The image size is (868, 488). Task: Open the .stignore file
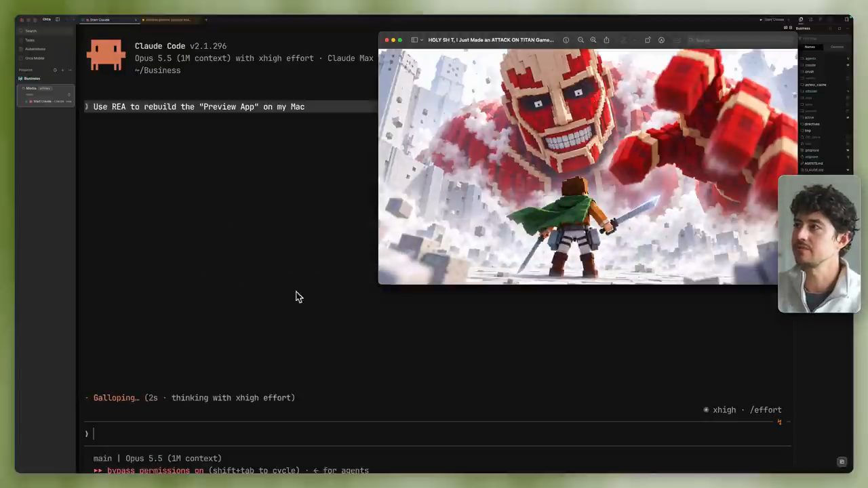coord(811,157)
